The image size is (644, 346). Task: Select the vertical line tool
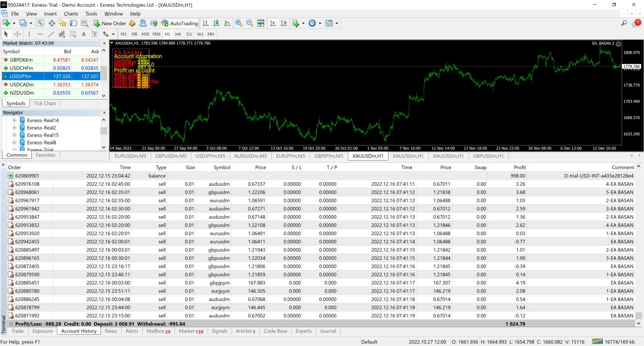[29, 34]
